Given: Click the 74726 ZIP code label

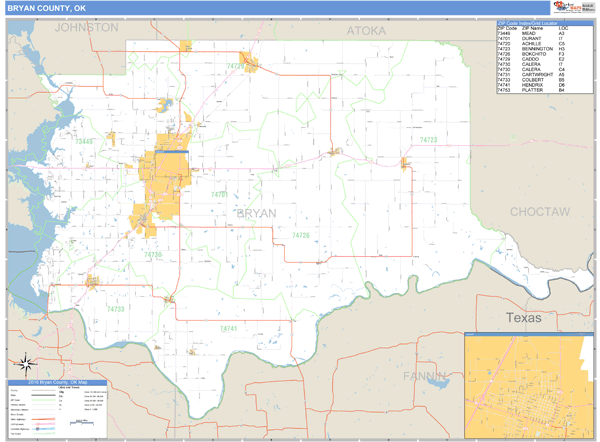Looking at the screenshot, I should (x=301, y=235).
